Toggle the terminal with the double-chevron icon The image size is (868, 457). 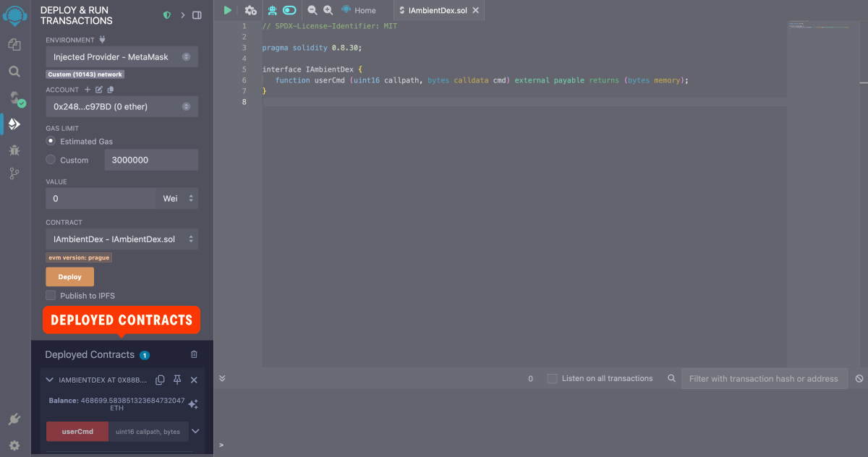click(x=222, y=378)
